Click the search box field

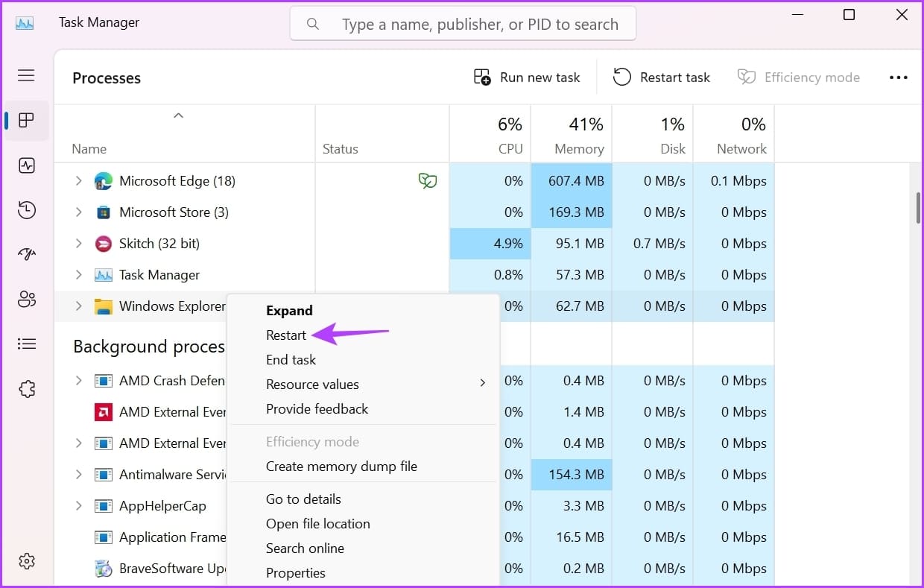click(x=463, y=25)
